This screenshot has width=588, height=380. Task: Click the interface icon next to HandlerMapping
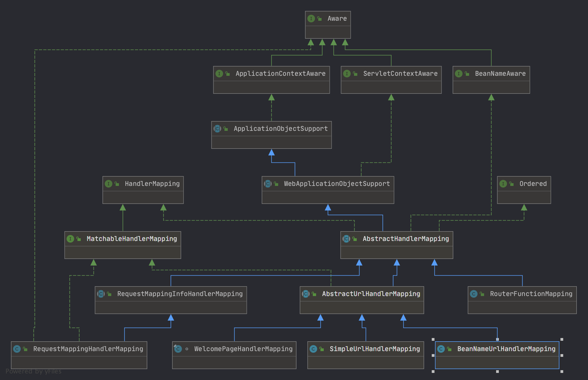point(109,184)
